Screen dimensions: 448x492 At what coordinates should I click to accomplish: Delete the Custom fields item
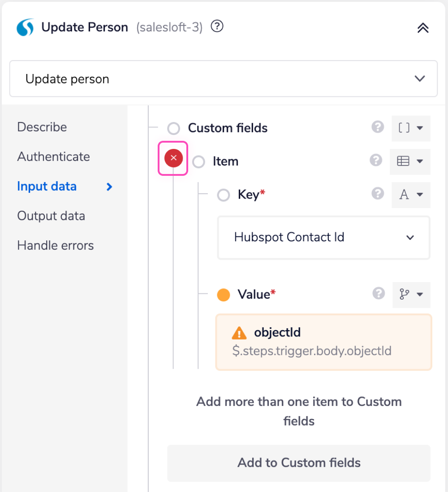(172, 158)
